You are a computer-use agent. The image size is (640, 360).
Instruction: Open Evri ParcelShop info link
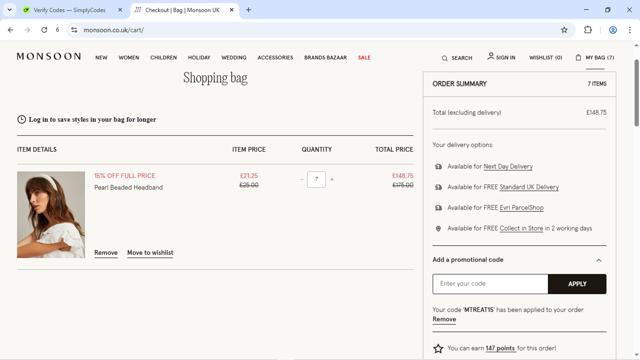click(522, 208)
